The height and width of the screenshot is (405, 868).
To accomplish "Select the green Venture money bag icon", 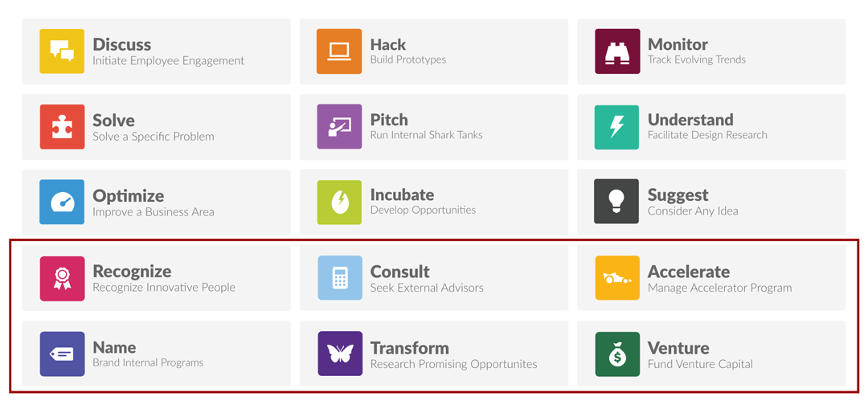I will coord(617,354).
